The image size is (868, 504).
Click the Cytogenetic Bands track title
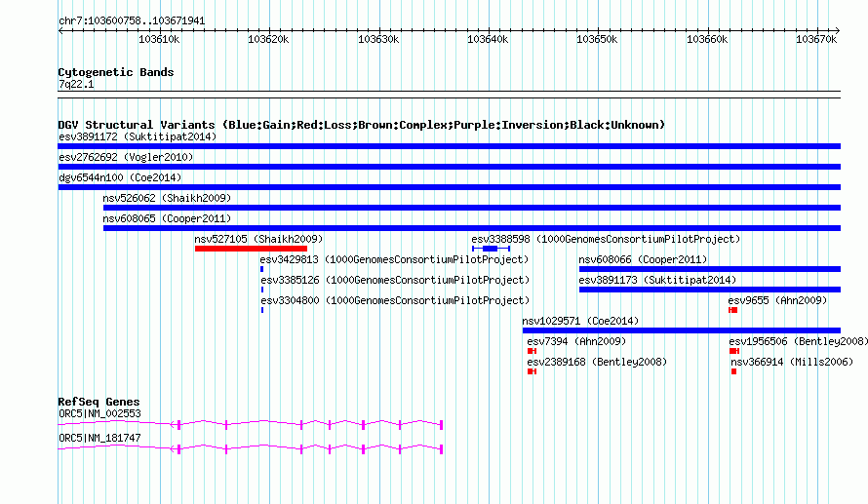point(116,72)
